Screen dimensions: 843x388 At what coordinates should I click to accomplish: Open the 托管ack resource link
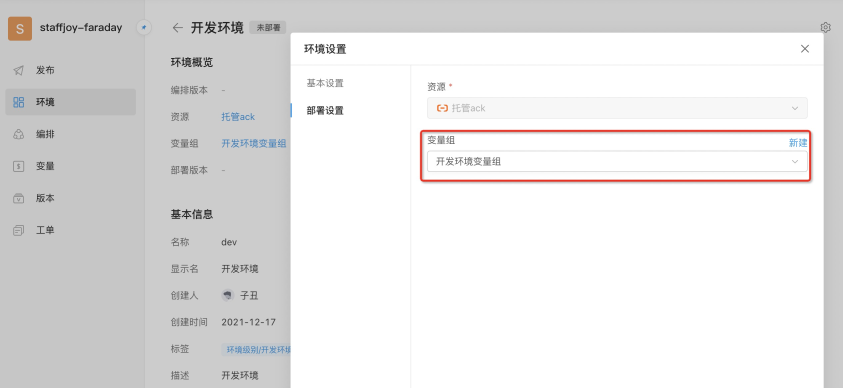point(238,117)
